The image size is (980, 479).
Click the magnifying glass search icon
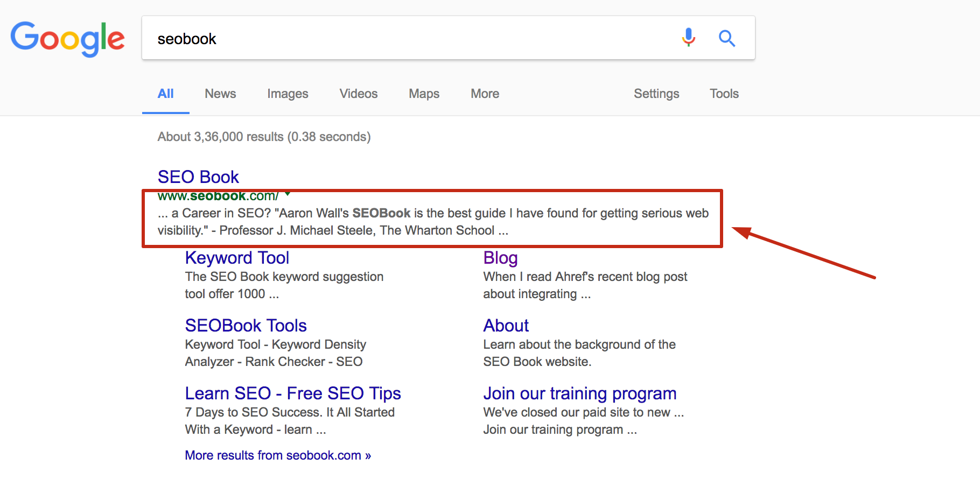click(727, 38)
